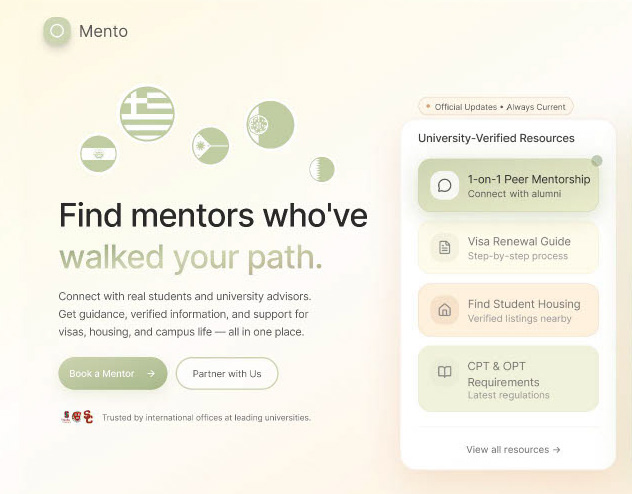Select the Philippines flag circle
The height and width of the screenshot is (494, 632).
click(x=210, y=146)
